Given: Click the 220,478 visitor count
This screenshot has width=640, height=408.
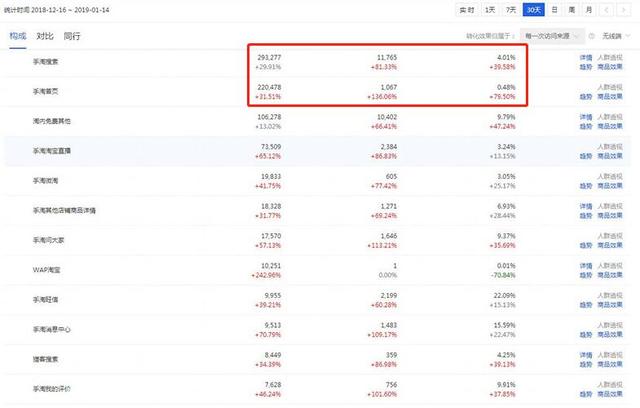Looking at the screenshot, I should (x=269, y=87).
